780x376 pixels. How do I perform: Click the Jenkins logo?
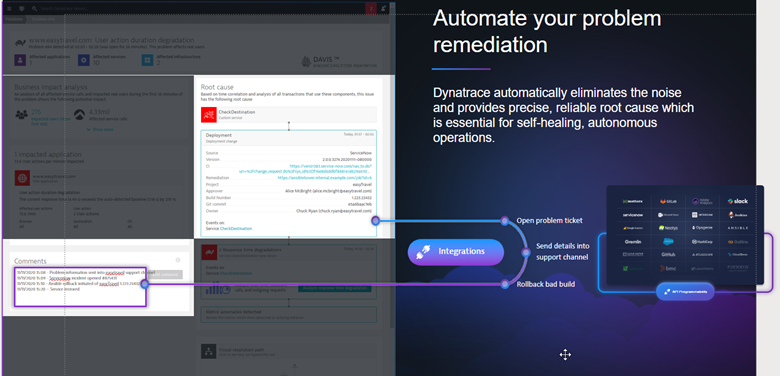737,215
